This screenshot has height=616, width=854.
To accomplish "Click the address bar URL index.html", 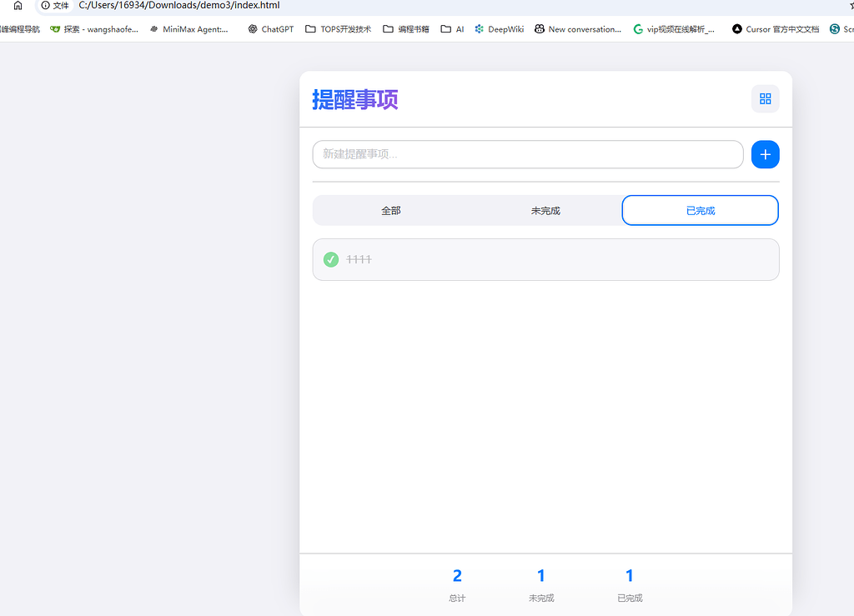I will point(179,6).
